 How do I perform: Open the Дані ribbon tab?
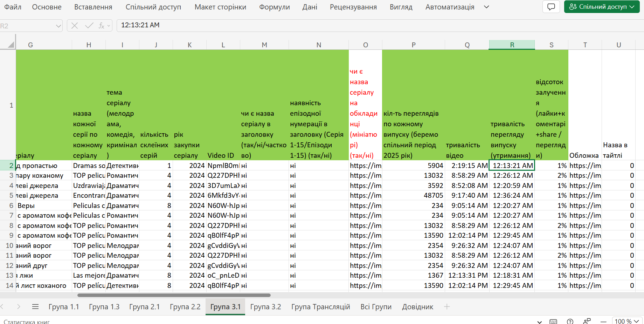pos(310,7)
